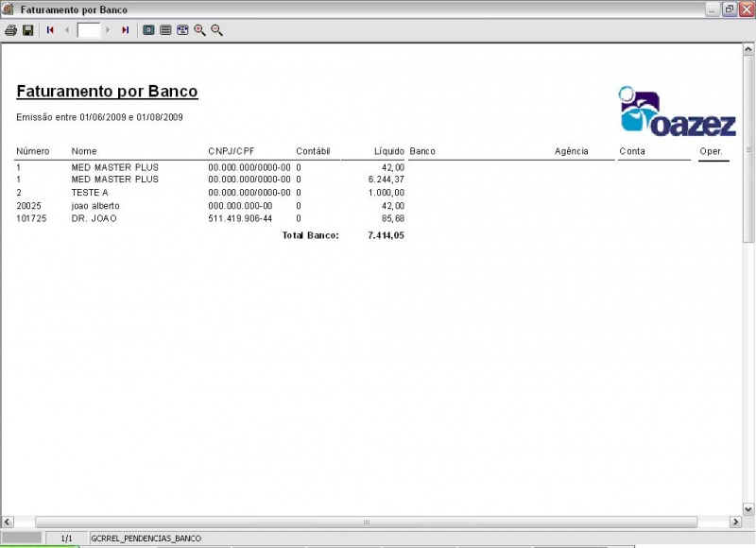Click the CPF '000.000.000-00' cell

tap(240, 206)
